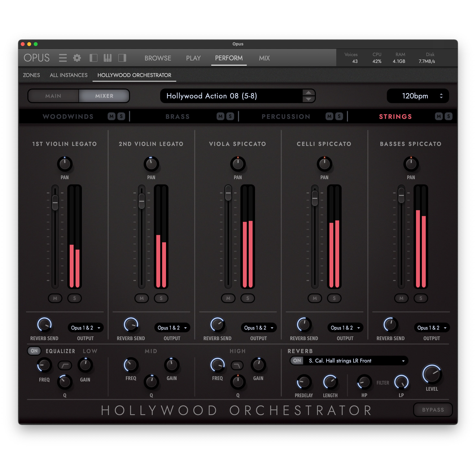Switch to the MAIN view button
476x476 pixels.
click(x=53, y=96)
